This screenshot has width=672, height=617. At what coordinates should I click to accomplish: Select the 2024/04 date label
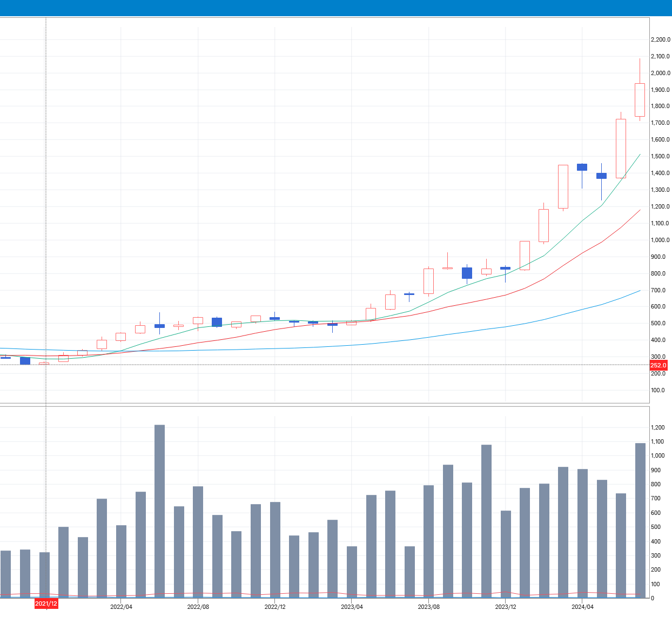[x=582, y=607]
